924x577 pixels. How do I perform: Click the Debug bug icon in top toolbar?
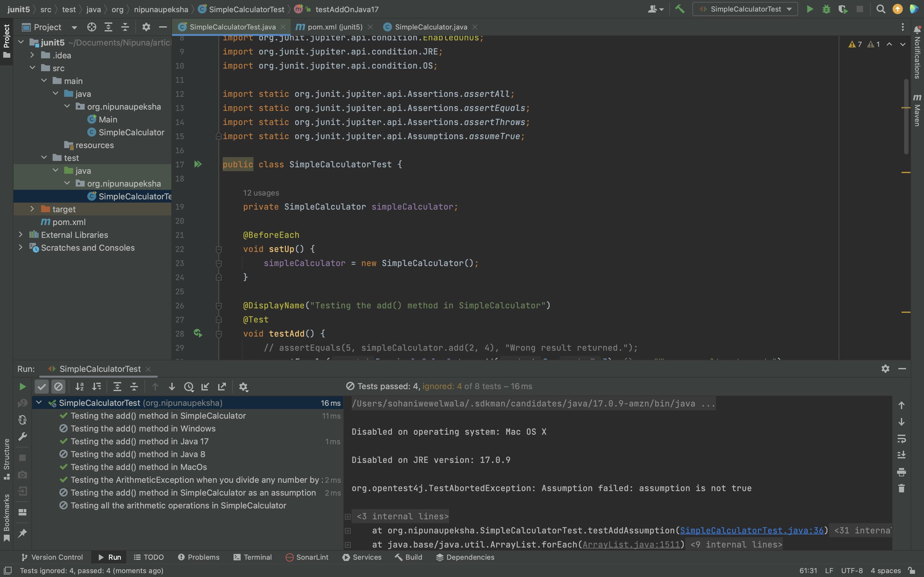(826, 9)
